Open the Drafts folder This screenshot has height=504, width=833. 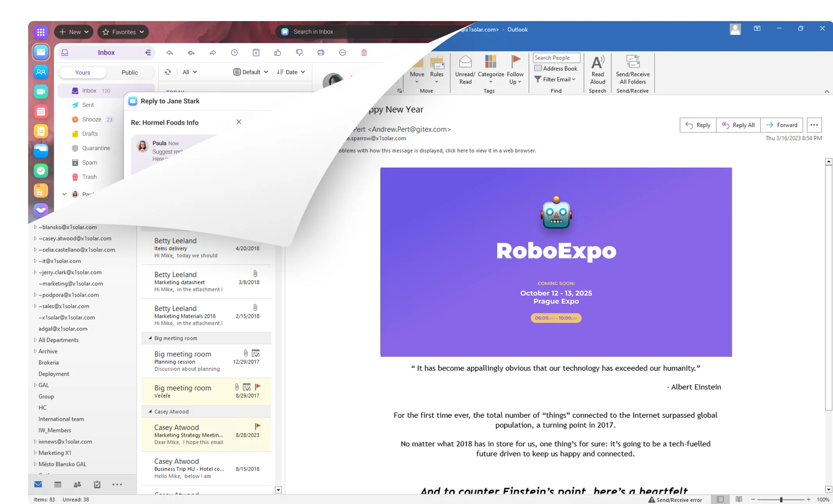coord(90,134)
